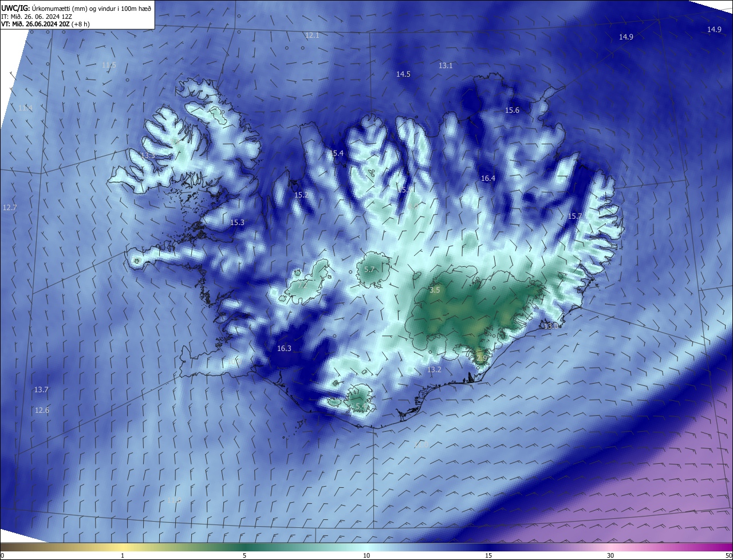Image resolution: width=733 pixels, height=560 pixels.
Task: Click the map value 2.9
Action: coord(481,358)
